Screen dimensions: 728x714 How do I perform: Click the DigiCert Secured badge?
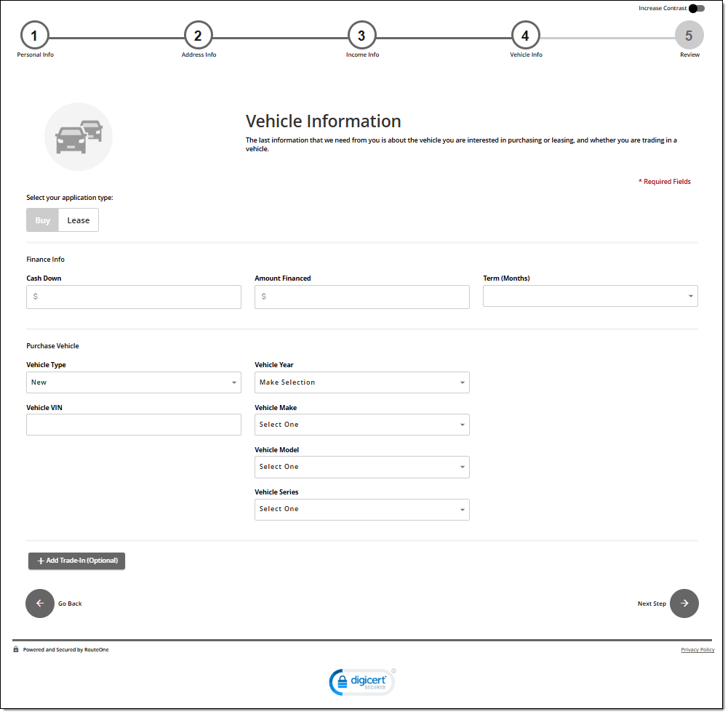[361, 681]
